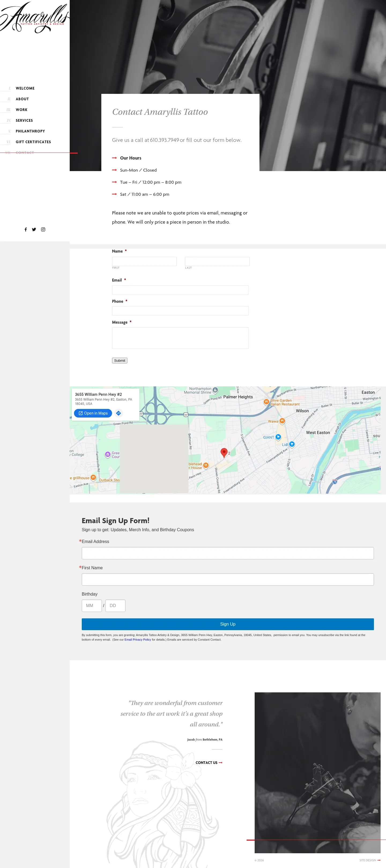
Task: Open the Site Design footer link
Action: pos(369,860)
